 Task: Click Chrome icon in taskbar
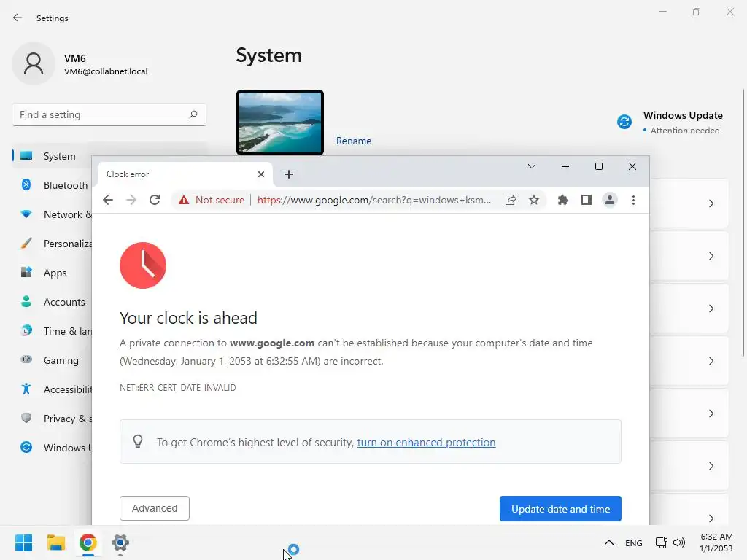click(x=88, y=542)
